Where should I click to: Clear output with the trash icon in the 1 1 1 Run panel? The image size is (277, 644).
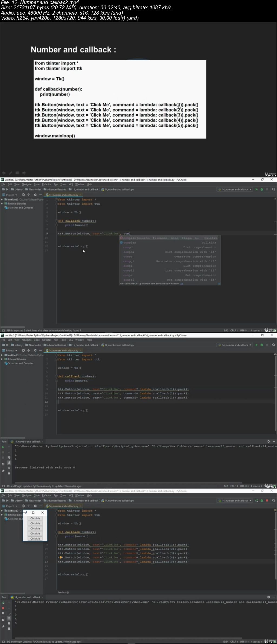[9, 473]
